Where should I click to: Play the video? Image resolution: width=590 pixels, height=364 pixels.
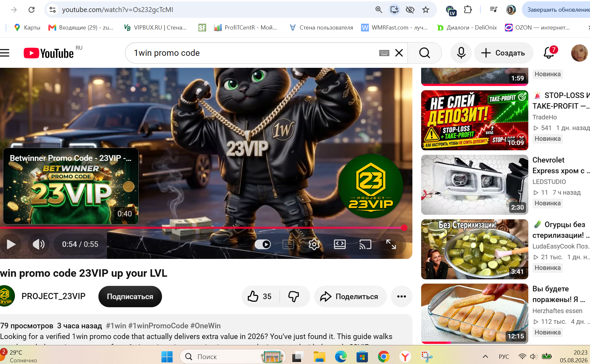coord(11,244)
